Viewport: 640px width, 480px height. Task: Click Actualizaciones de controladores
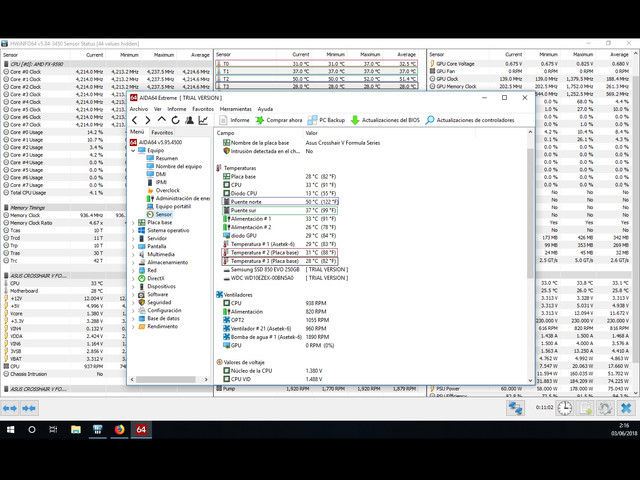(470, 120)
